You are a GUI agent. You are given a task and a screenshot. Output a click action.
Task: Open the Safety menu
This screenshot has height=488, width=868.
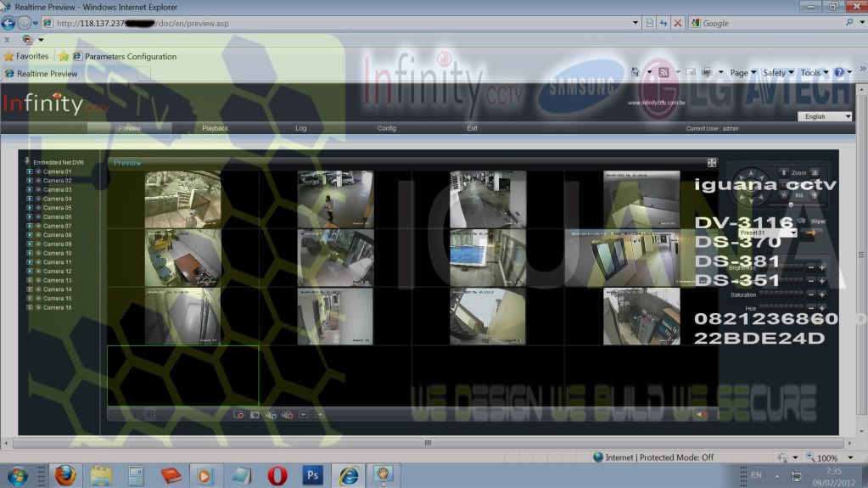click(778, 72)
